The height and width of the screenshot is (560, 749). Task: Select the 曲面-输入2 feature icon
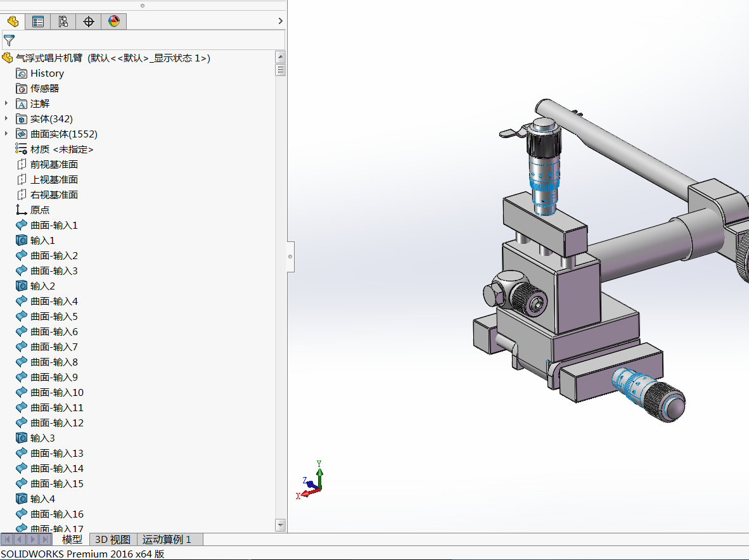(22, 256)
